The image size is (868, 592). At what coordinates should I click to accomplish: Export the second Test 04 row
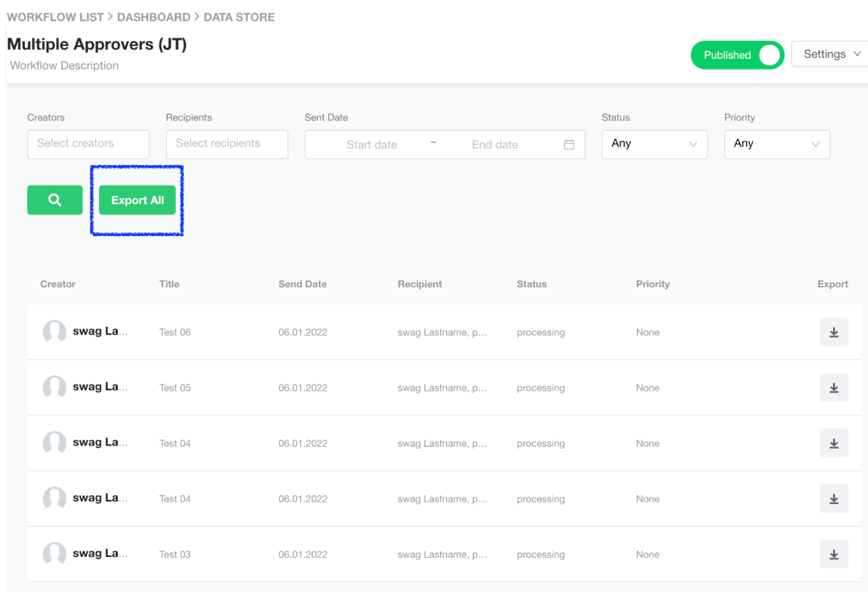[x=833, y=499]
